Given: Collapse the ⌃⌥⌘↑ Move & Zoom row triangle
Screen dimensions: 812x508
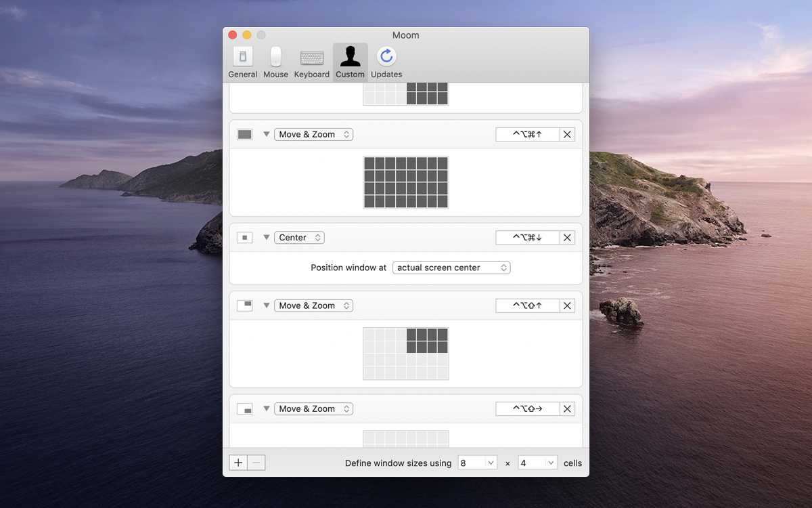Looking at the screenshot, I should click(x=267, y=135).
